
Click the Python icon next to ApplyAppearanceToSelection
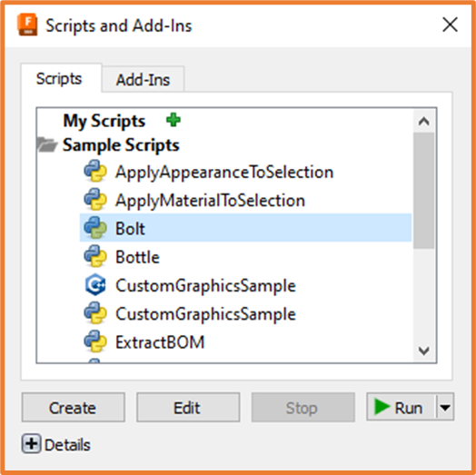95,171
